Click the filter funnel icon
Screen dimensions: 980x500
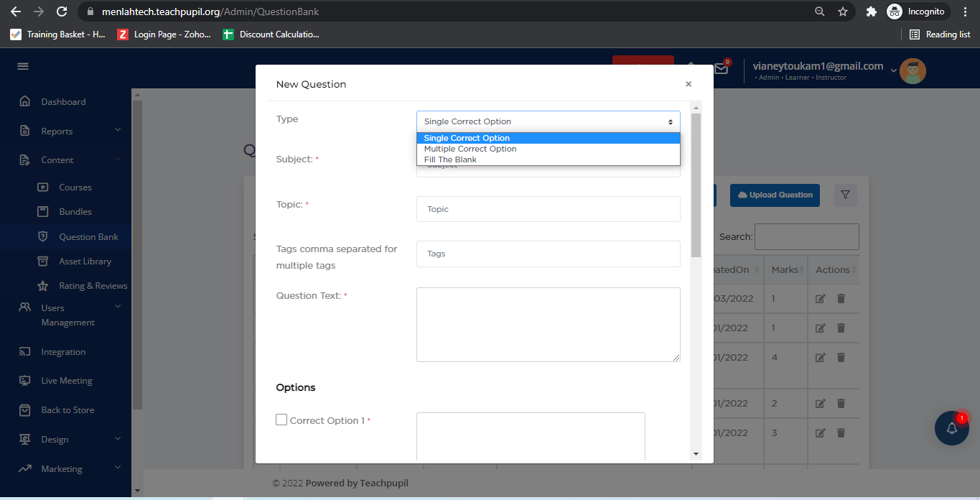click(845, 195)
